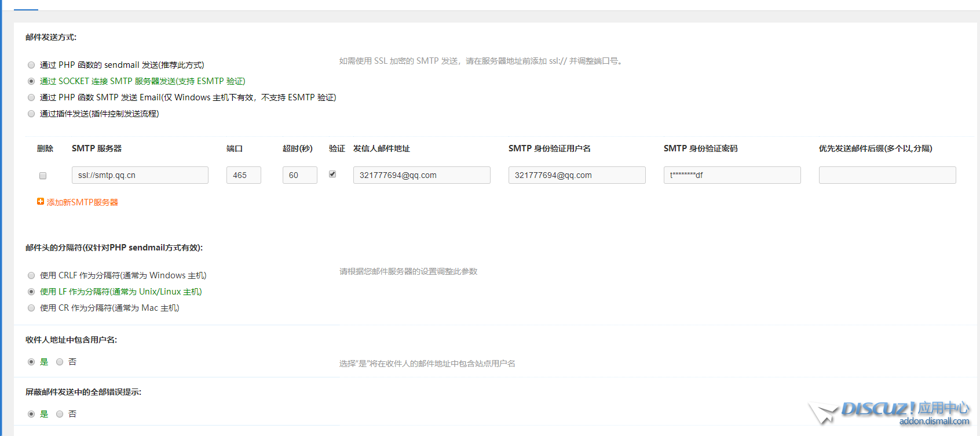Click the 超时(秒) column header
Screen dimensions: 980x436
pyautogui.click(x=298, y=148)
